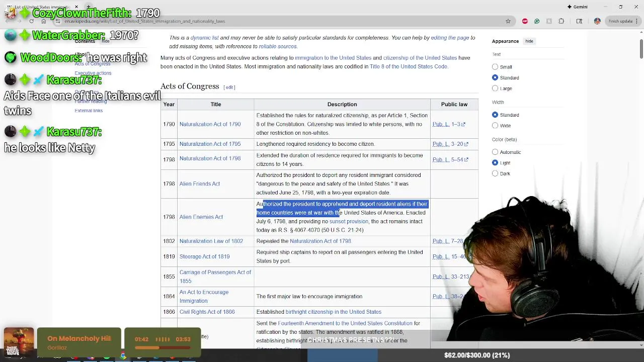Select Wide width option
Screen dimensions: 644x362
[495, 126]
